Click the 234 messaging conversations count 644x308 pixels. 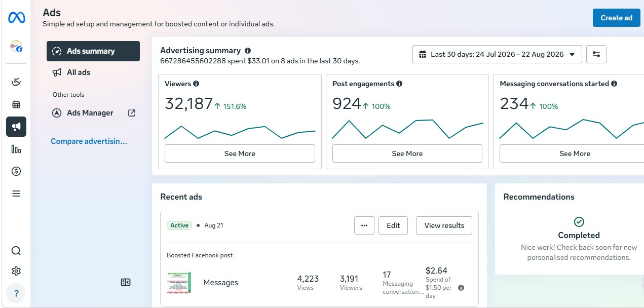(x=514, y=104)
